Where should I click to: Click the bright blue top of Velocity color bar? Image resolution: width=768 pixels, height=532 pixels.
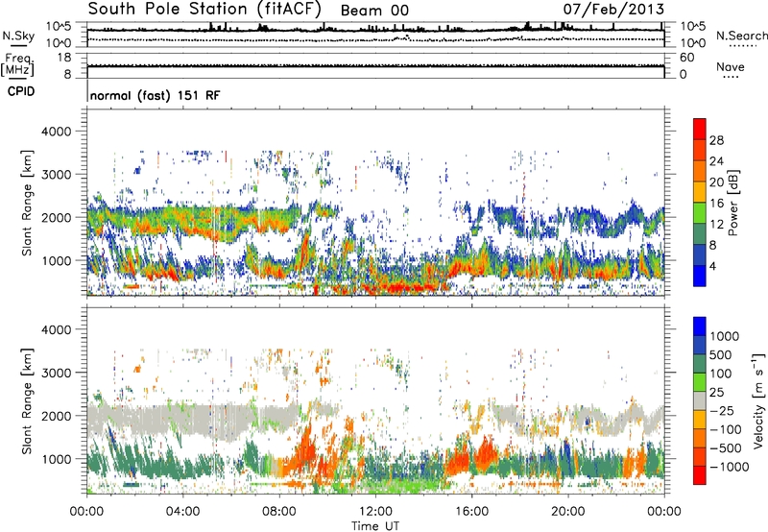point(700,326)
